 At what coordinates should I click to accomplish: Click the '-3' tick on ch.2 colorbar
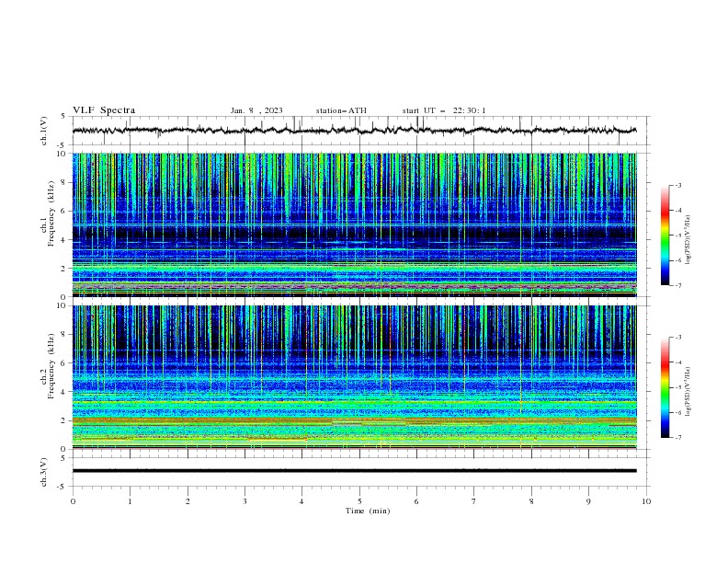pos(678,338)
